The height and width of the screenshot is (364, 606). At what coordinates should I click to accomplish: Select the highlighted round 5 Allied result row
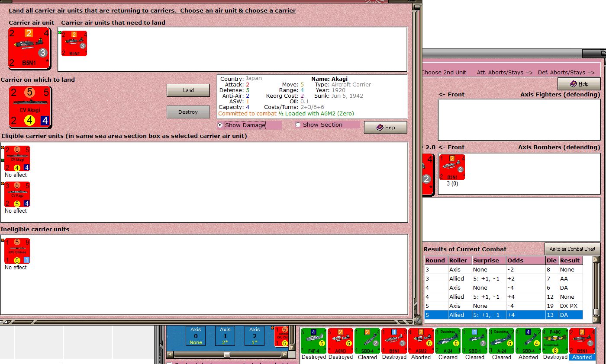click(x=503, y=315)
